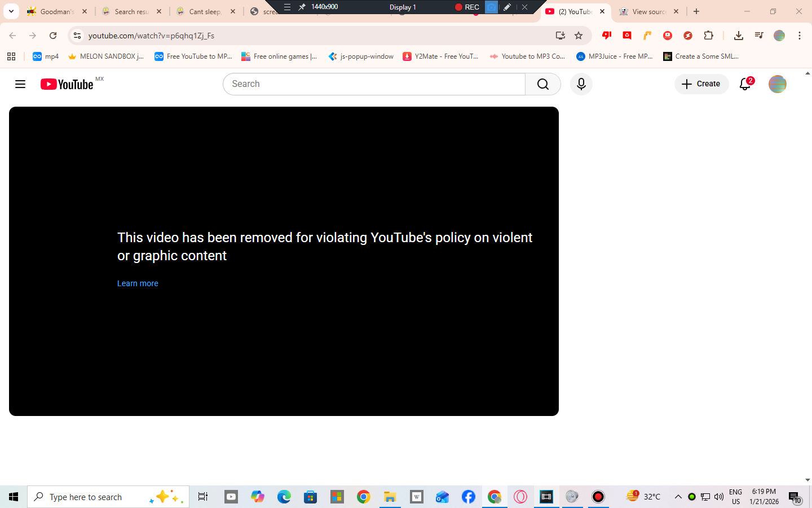
Task: Bookmark this page with star icon
Action: (x=579, y=36)
